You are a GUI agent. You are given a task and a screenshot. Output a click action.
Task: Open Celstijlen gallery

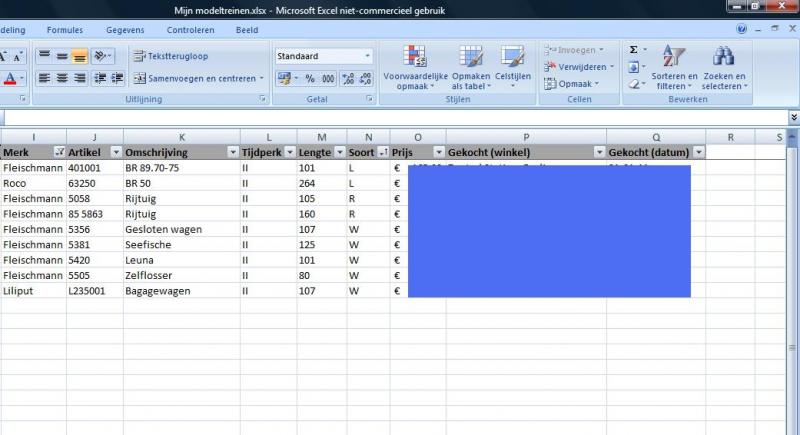point(513,67)
